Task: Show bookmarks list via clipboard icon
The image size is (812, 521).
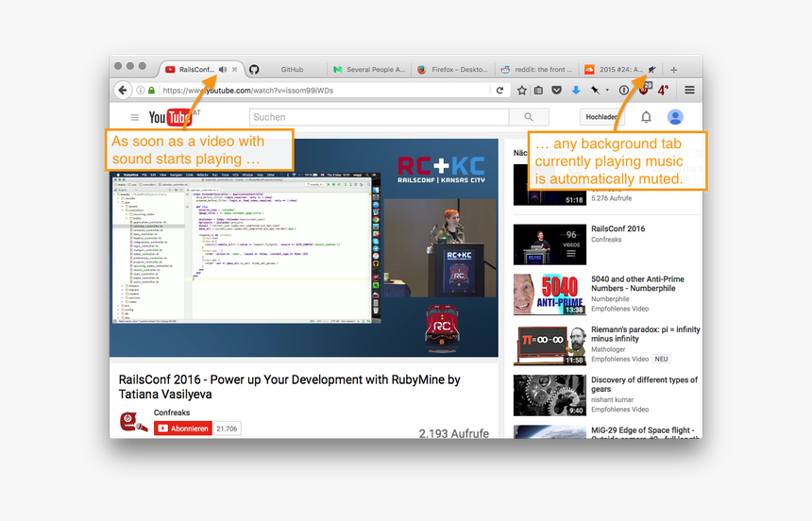Action: tap(538, 90)
